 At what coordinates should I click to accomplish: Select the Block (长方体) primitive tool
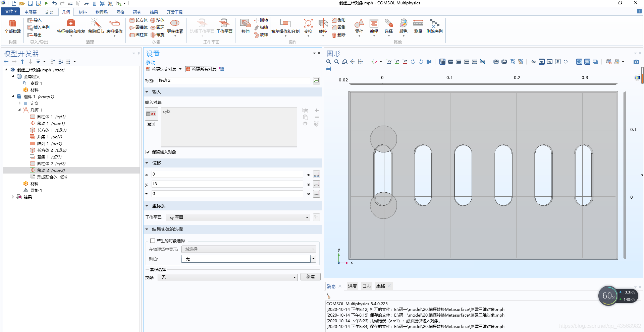tap(139, 20)
